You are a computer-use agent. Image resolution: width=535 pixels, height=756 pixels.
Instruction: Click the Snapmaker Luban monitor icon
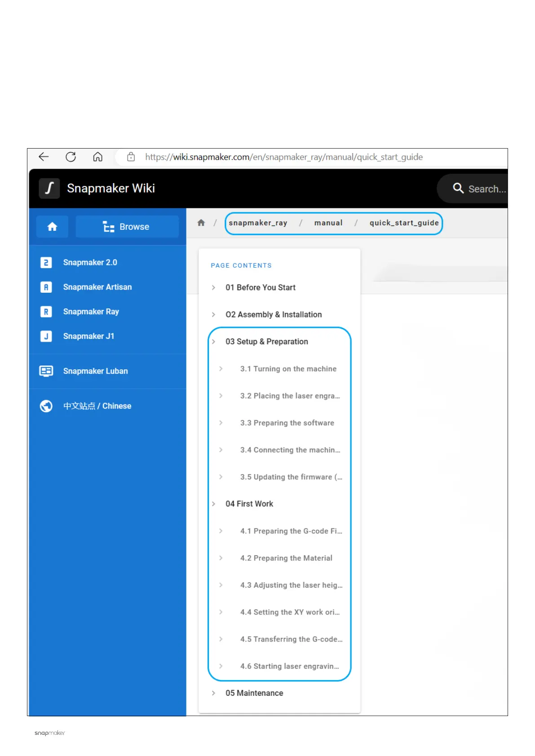tap(46, 371)
